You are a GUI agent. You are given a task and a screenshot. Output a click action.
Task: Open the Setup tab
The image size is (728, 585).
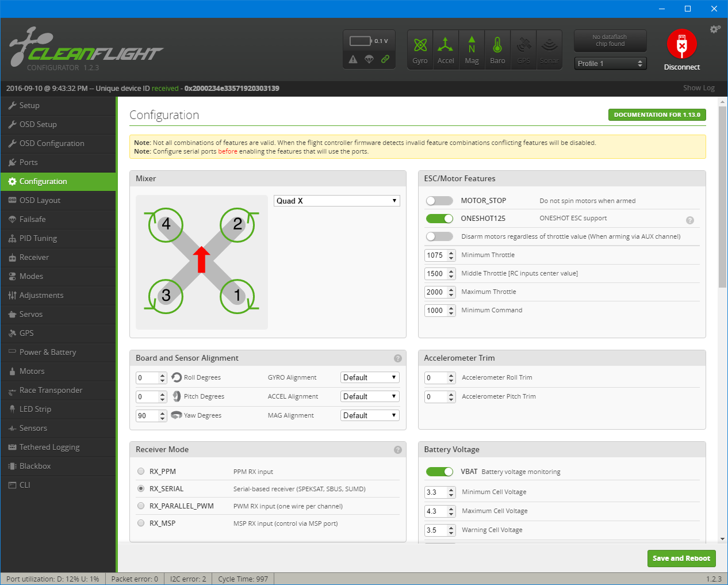[x=58, y=106]
